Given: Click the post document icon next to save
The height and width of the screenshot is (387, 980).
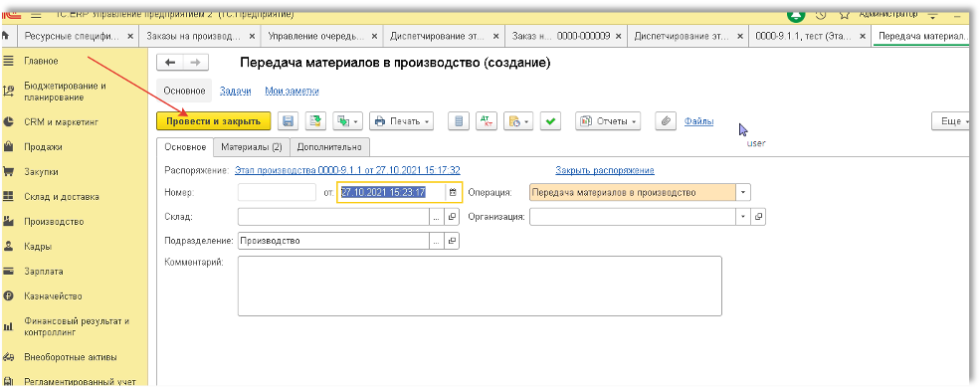Looking at the screenshot, I should point(315,121).
